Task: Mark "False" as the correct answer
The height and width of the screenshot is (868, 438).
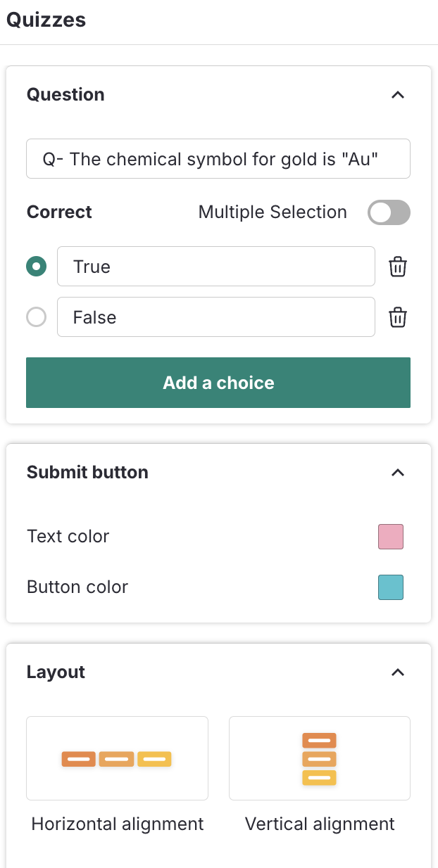Action: [36, 317]
